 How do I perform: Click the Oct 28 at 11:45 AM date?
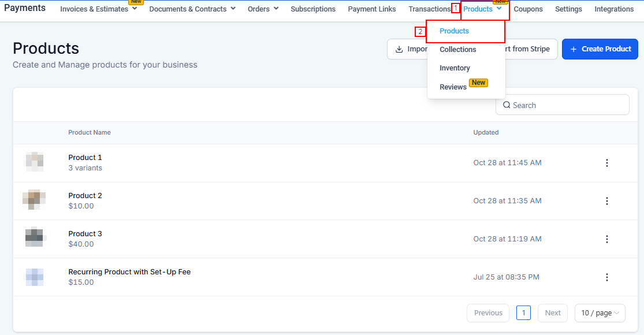tap(507, 163)
